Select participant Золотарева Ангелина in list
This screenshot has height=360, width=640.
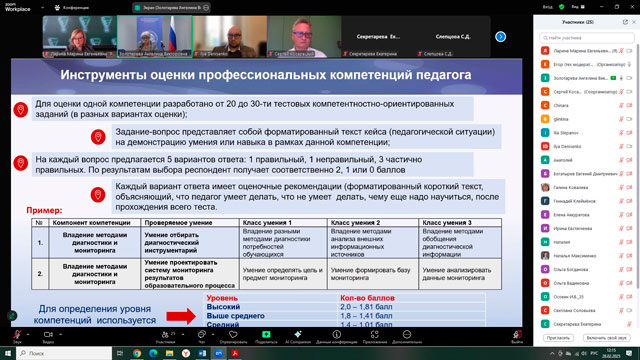587,78
